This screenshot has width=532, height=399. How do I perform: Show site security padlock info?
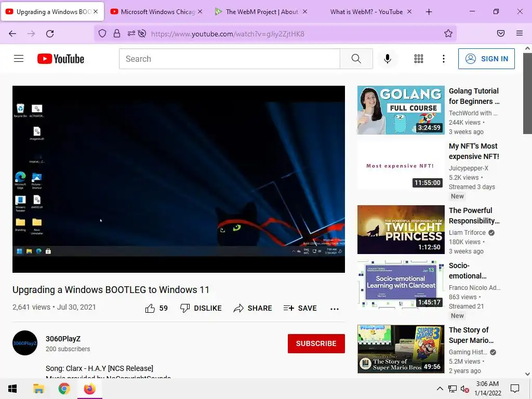click(117, 33)
